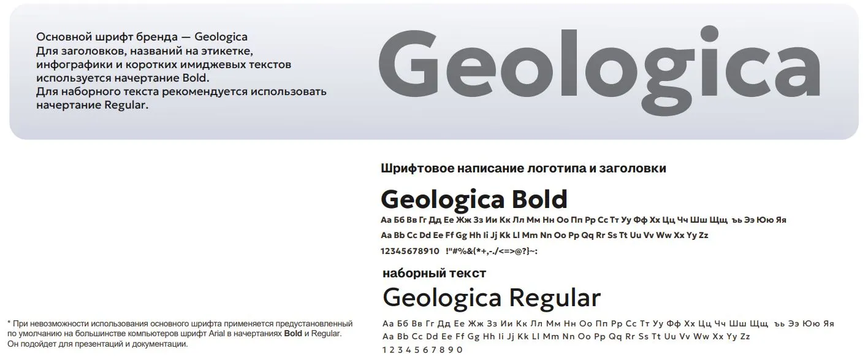Select the text "используется начертание Bold."
Screen dimensions: 868x362
pyautogui.click(x=123, y=78)
